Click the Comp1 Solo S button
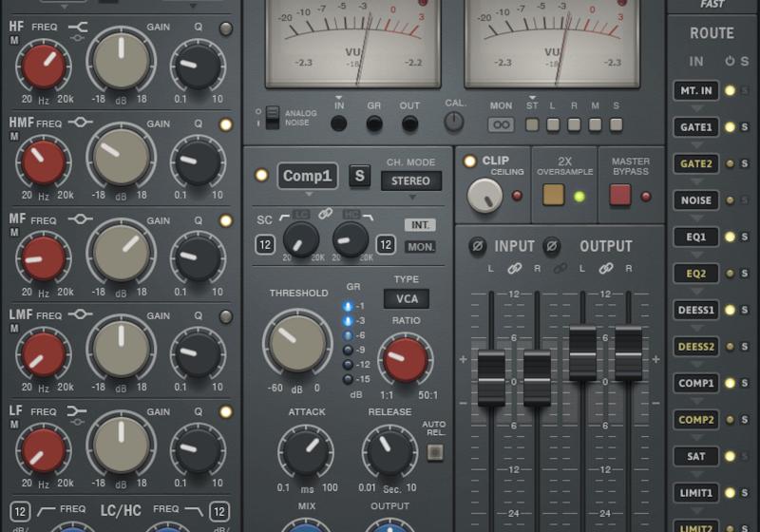This screenshot has width=760, height=532. pos(360,176)
